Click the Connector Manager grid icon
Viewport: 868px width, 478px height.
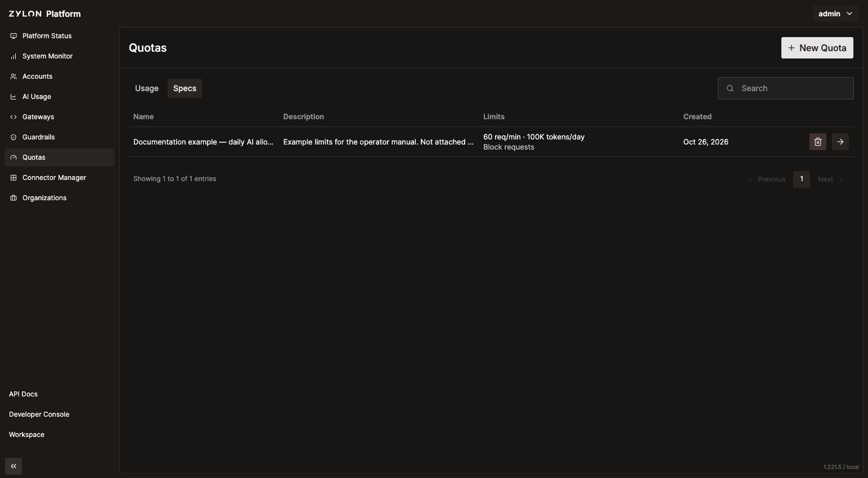coord(14,178)
